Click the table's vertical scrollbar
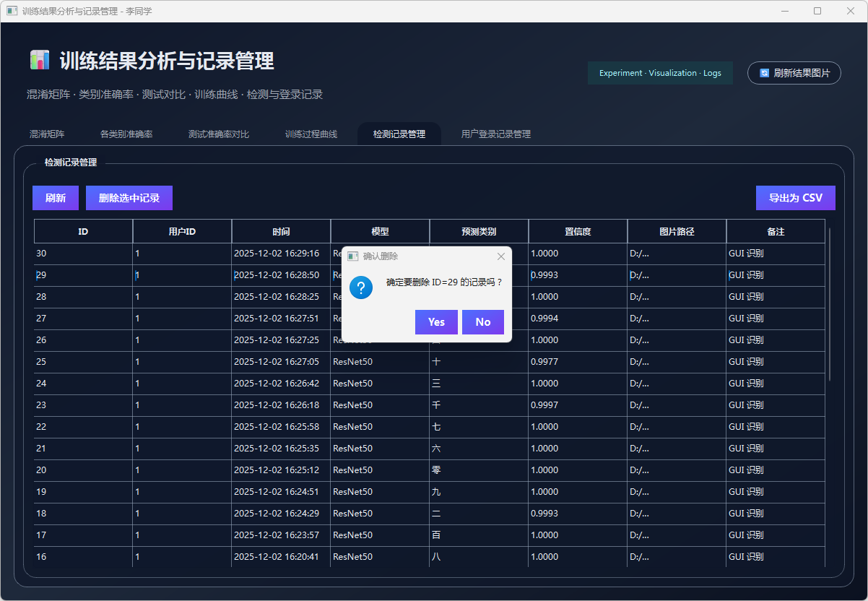The height and width of the screenshot is (601, 868). click(x=830, y=303)
